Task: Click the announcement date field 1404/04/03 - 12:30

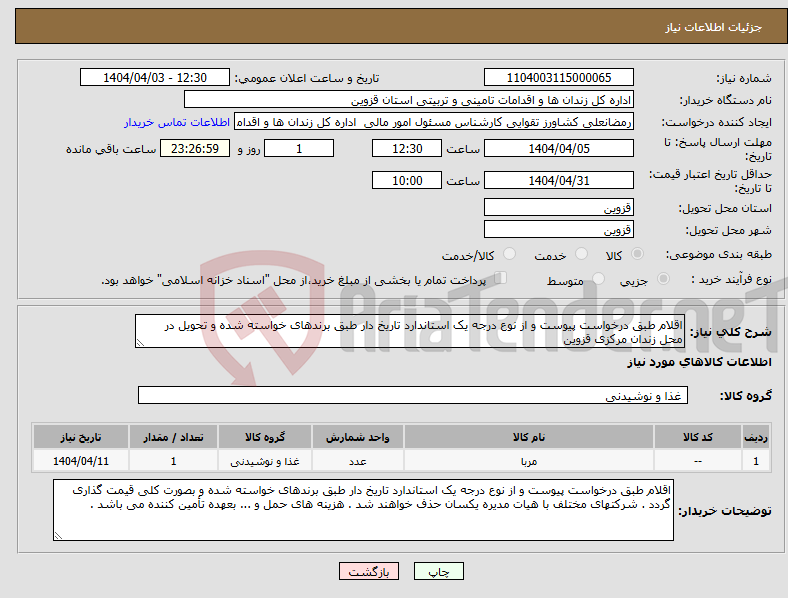Action: pyautogui.click(x=155, y=77)
